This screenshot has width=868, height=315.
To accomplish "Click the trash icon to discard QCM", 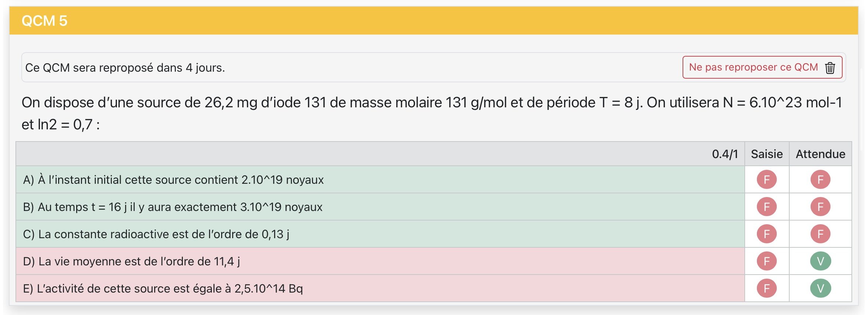I will click(830, 68).
